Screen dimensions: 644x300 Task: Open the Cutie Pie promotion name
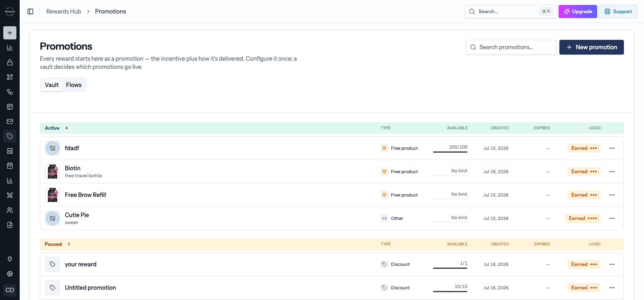coord(77,215)
